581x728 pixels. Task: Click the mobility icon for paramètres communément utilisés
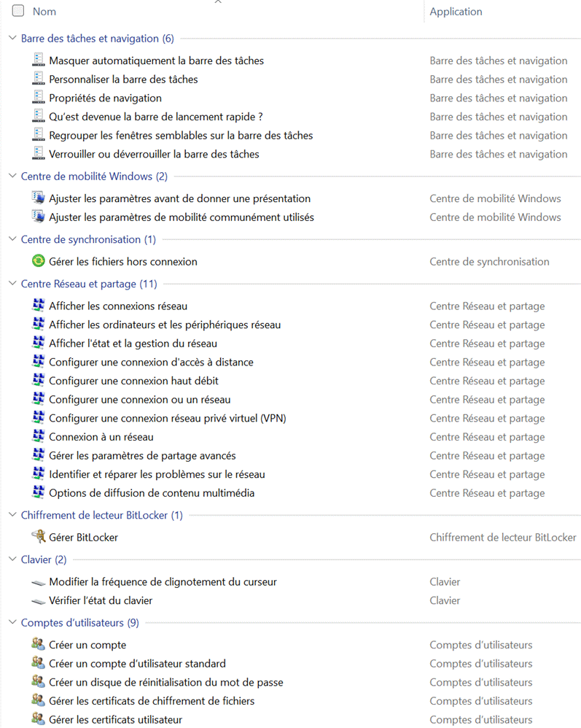point(39,217)
